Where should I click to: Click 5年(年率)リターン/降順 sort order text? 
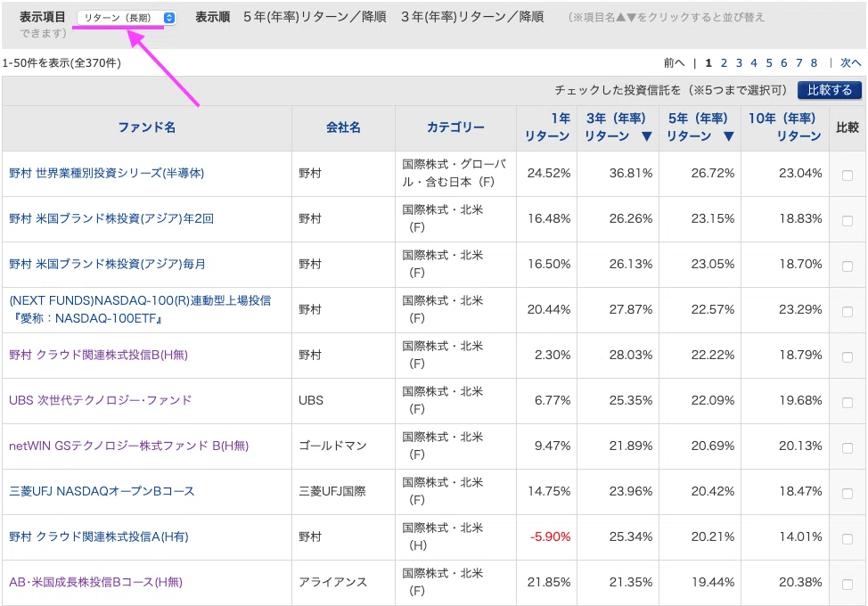pyautogui.click(x=315, y=17)
